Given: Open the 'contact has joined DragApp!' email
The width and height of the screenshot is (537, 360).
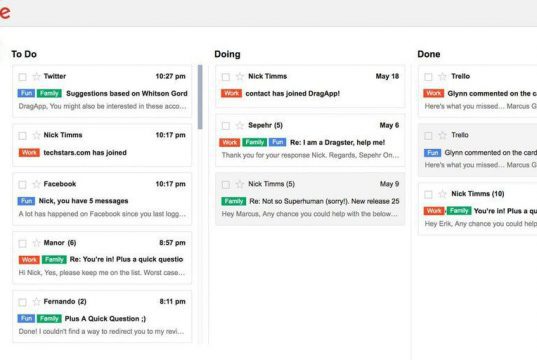Looking at the screenshot, I should (292, 93).
